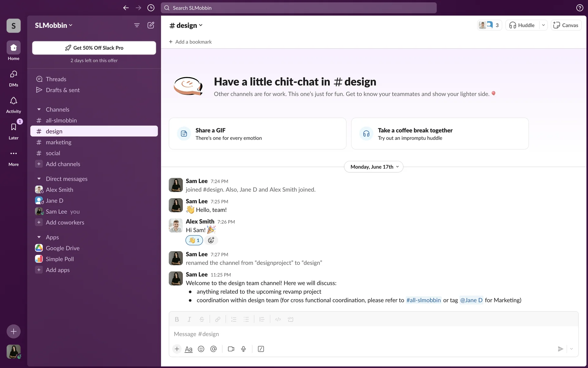Click the microphone record audio clip icon

tap(243, 349)
